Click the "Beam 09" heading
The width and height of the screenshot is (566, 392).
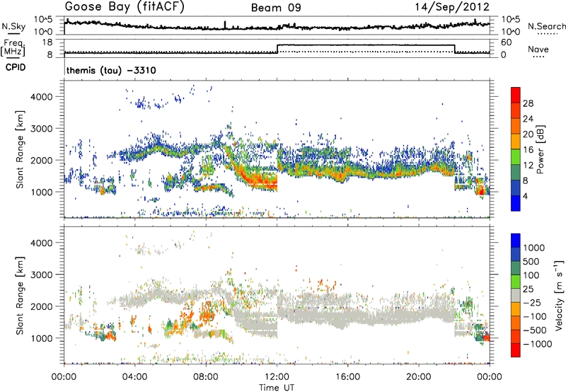tap(276, 8)
